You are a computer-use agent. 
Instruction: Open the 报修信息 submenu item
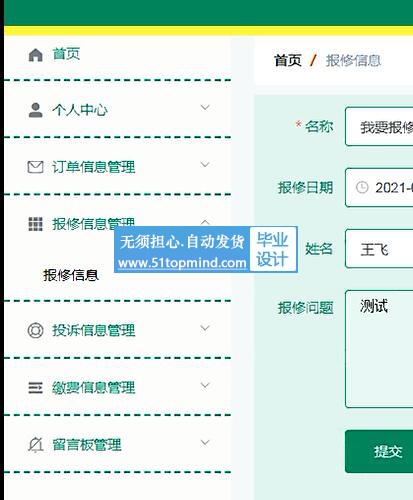tap(71, 275)
